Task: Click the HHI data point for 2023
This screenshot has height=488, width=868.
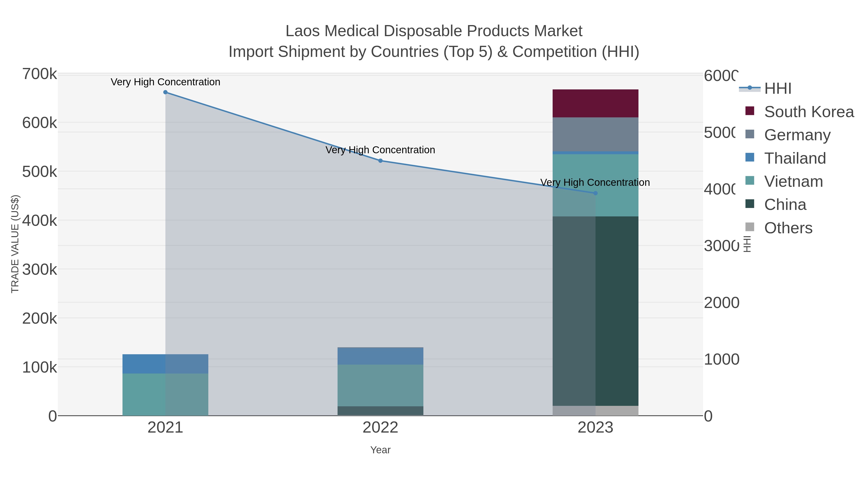Action: tap(595, 193)
